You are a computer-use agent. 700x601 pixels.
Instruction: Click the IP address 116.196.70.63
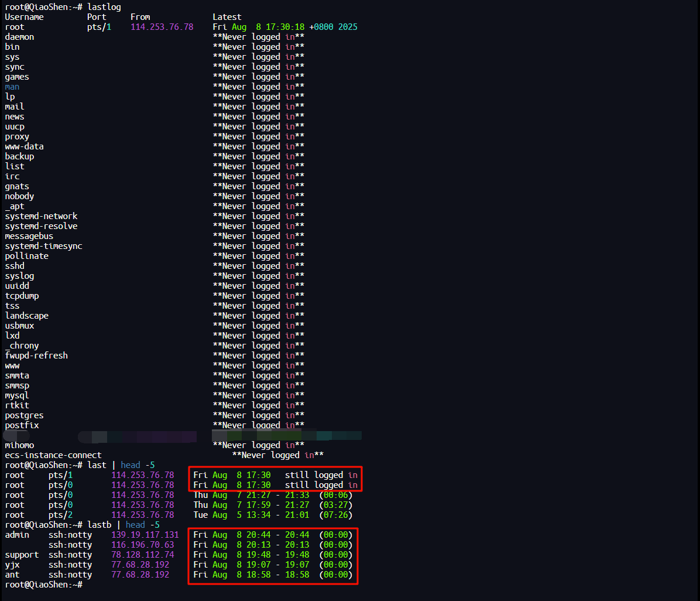pyautogui.click(x=142, y=545)
